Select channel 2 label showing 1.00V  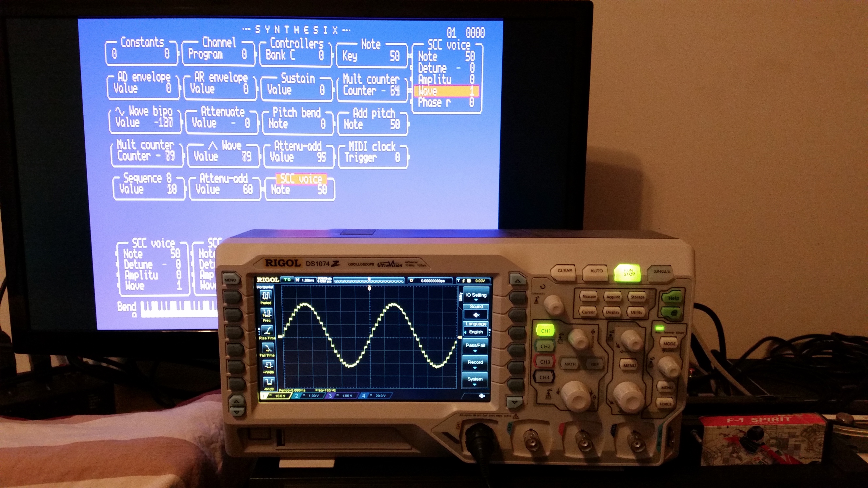(308, 396)
